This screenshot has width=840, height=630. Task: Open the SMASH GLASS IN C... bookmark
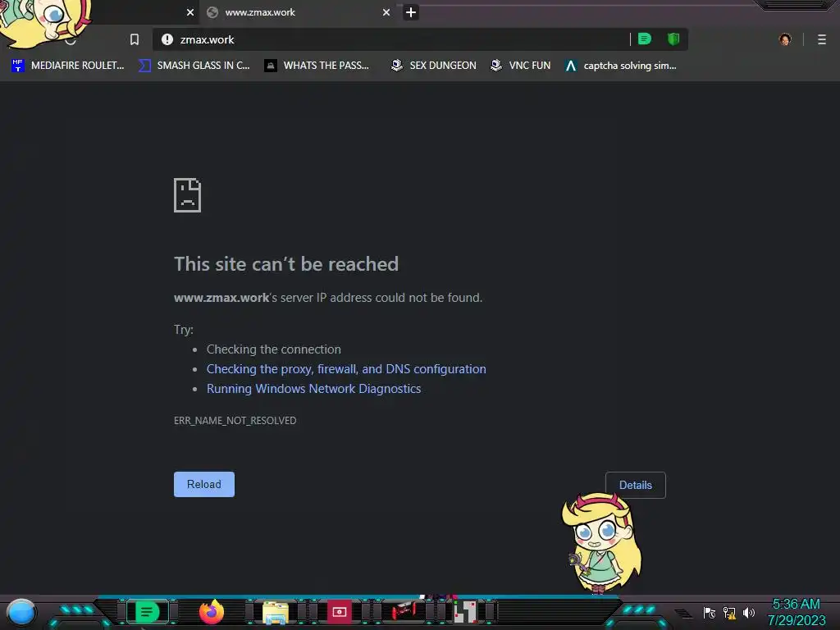[194, 66]
